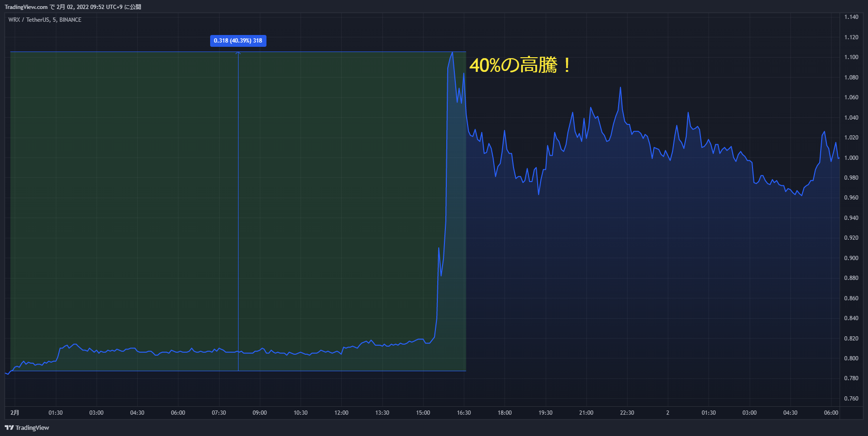868x436 pixels.
Task: Click the publish timestamp 2月 02, 2022 09:52
Action: (80, 7)
